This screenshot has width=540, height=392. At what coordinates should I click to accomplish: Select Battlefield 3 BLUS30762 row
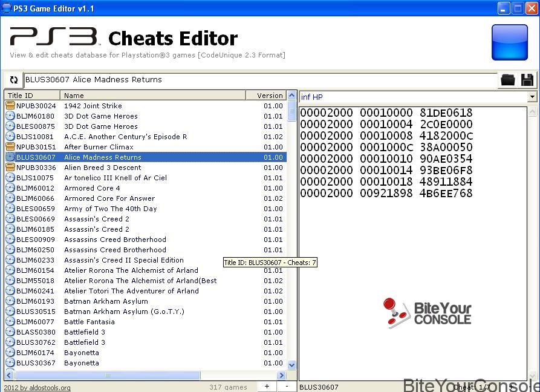tap(146, 342)
